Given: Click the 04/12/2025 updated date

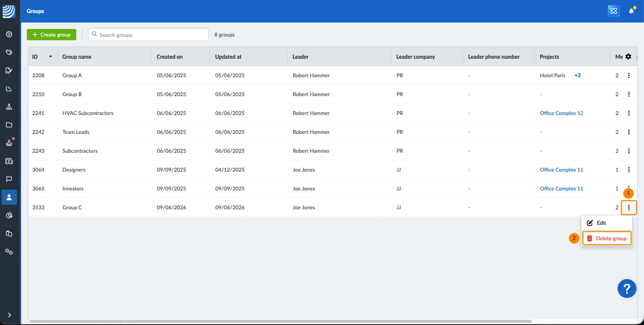Looking at the screenshot, I should coord(230,170).
